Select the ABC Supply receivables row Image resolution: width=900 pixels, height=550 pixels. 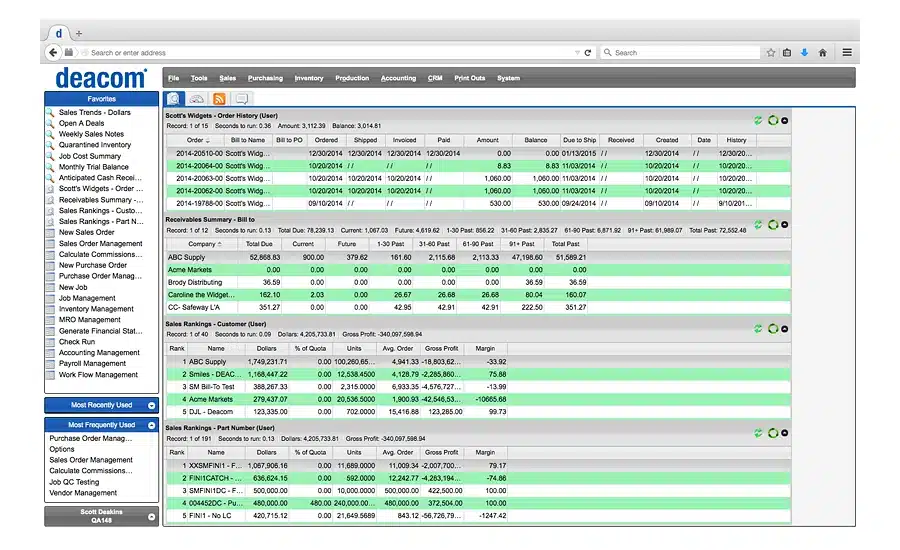pyautogui.click(x=478, y=257)
